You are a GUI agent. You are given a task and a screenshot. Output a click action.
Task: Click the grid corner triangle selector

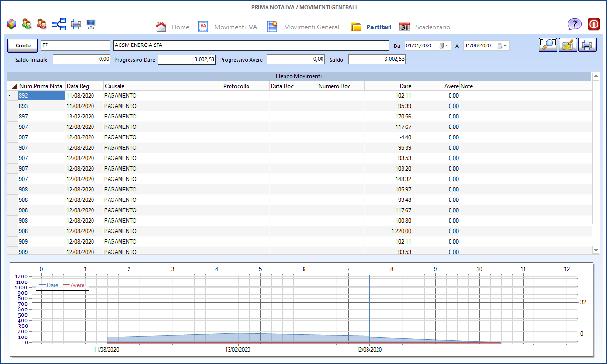pyautogui.click(x=14, y=86)
